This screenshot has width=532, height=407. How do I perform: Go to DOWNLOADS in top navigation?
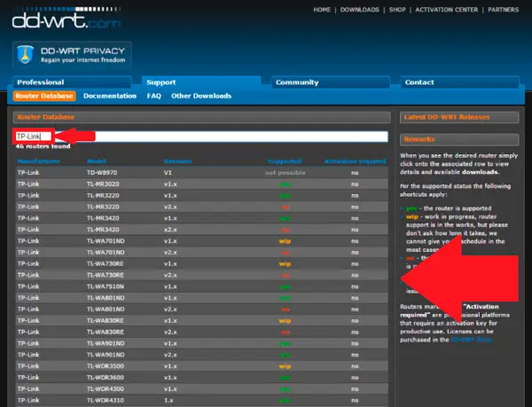click(360, 10)
